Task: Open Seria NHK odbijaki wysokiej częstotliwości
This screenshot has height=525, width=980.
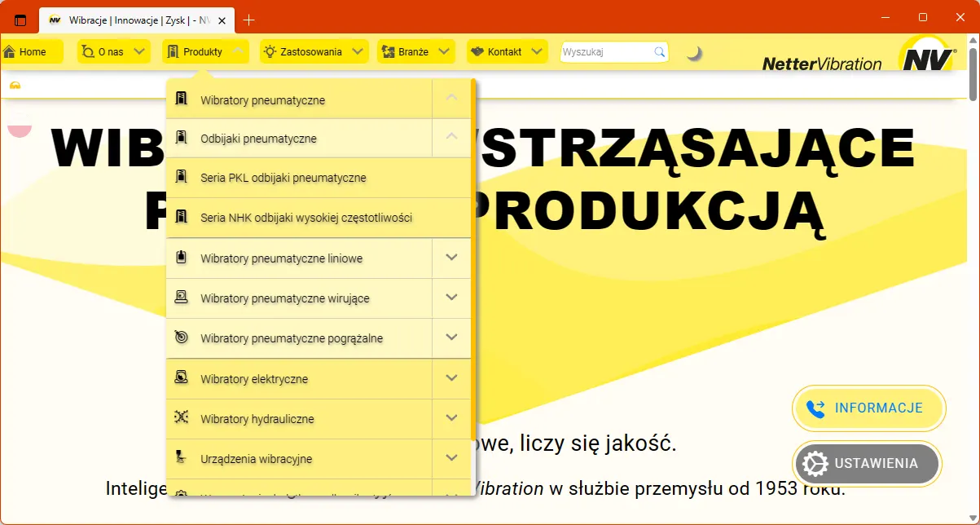Action: (305, 218)
